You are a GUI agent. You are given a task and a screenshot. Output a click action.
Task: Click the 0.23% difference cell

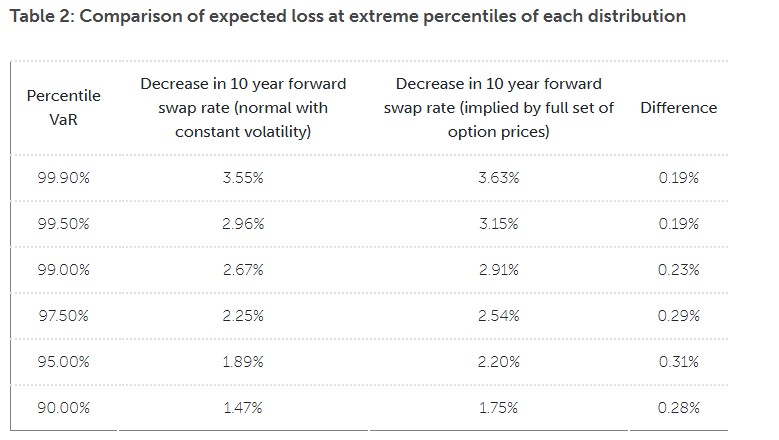click(x=679, y=270)
